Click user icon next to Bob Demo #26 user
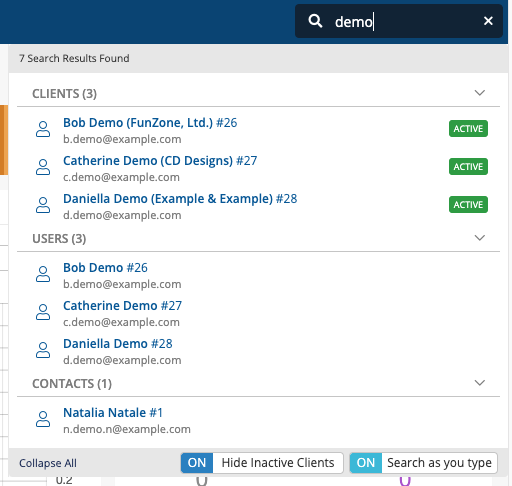Image resolution: width=512 pixels, height=486 pixels. point(43,274)
